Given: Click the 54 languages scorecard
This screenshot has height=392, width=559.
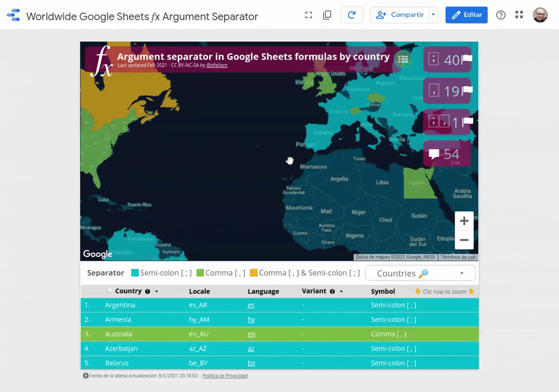Looking at the screenshot, I should (447, 153).
